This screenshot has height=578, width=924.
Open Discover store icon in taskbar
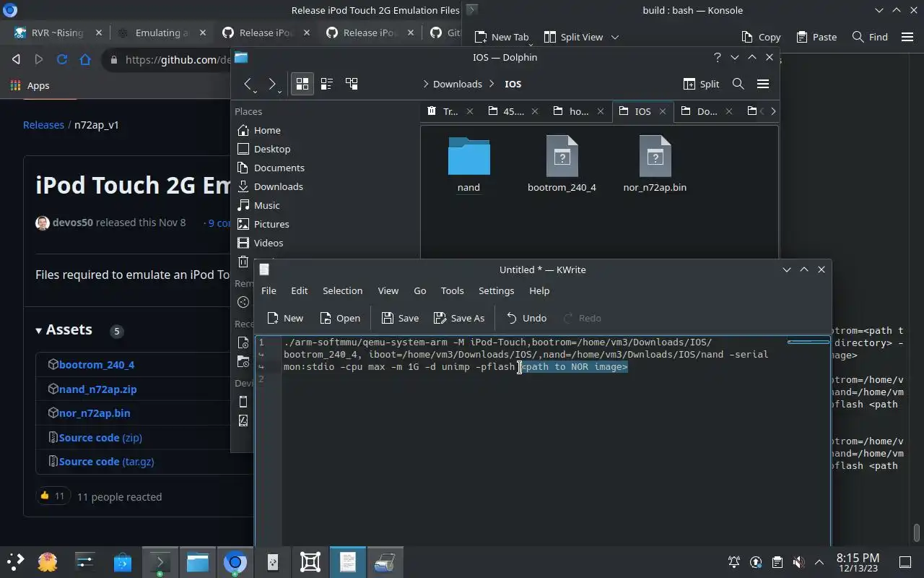pos(122,562)
